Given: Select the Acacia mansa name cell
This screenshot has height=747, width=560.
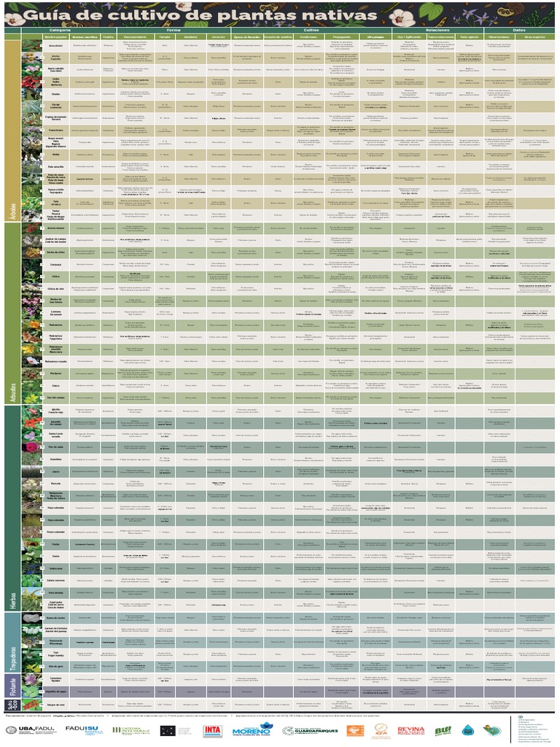Looking at the screenshot, I should (x=55, y=228).
